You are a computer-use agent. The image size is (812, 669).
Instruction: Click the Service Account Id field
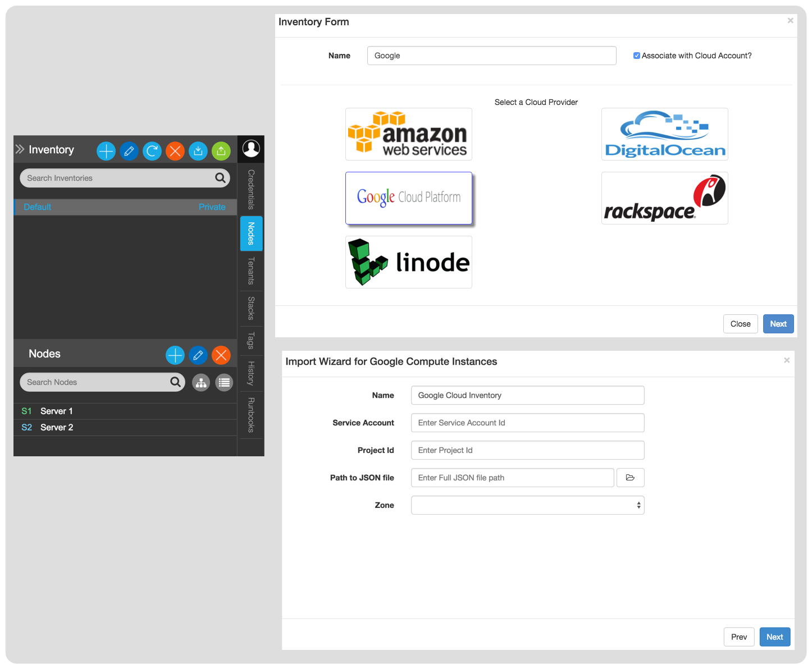click(528, 423)
